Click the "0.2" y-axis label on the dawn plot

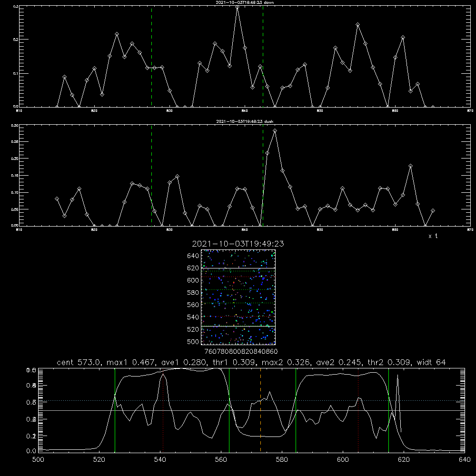point(15,40)
